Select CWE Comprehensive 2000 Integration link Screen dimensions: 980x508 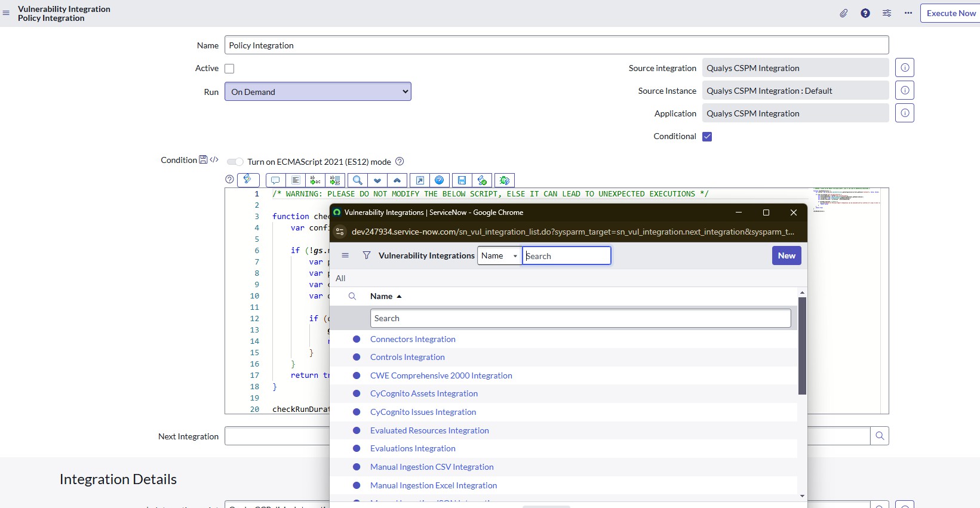tap(441, 375)
